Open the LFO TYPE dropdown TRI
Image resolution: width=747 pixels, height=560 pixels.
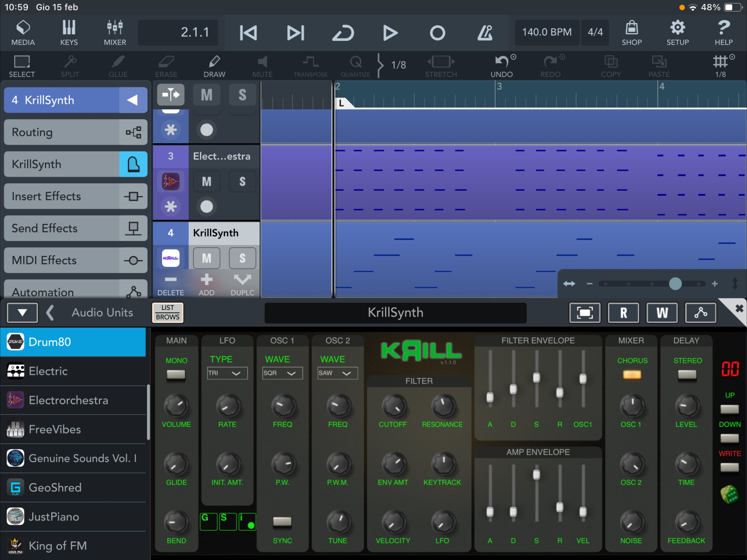pos(227,373)
